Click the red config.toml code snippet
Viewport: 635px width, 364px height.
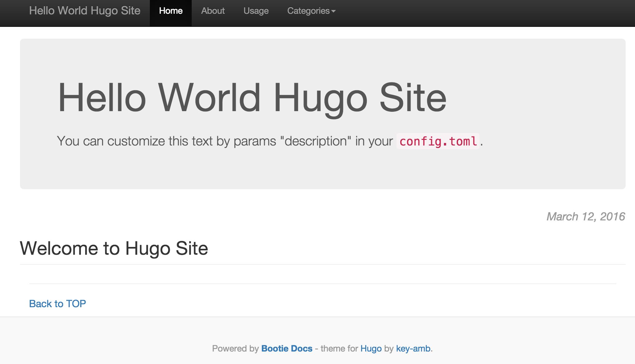[438, 141]
